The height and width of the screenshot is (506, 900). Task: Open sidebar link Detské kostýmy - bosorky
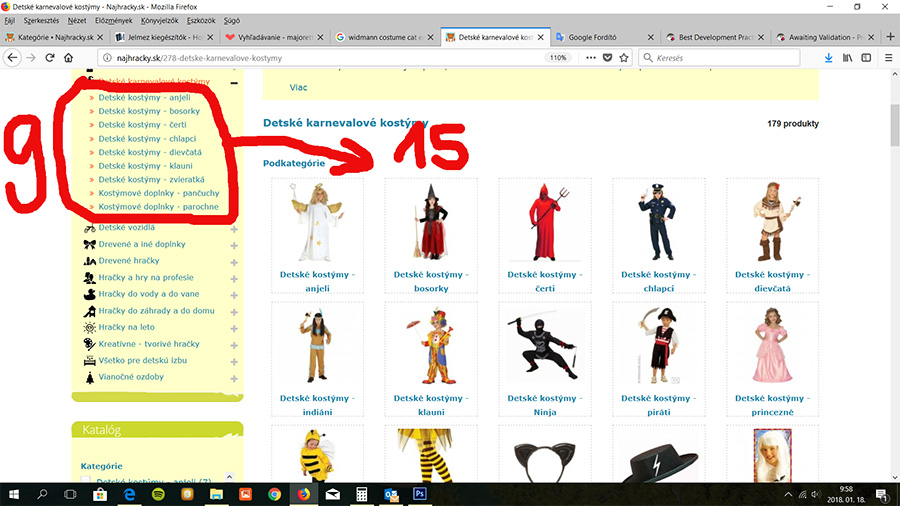point(149,111)
